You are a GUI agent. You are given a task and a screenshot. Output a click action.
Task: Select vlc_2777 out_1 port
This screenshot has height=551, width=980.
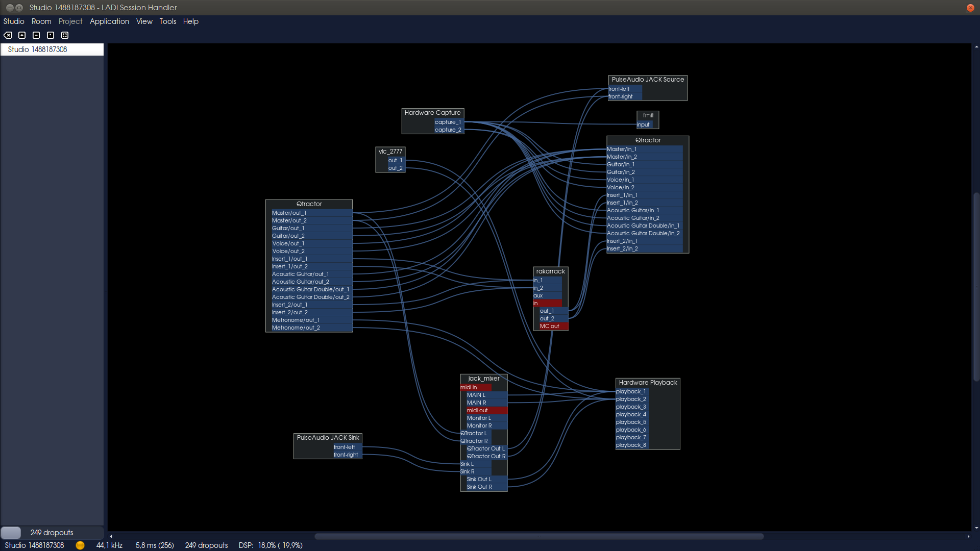click(x=396, y=161)
